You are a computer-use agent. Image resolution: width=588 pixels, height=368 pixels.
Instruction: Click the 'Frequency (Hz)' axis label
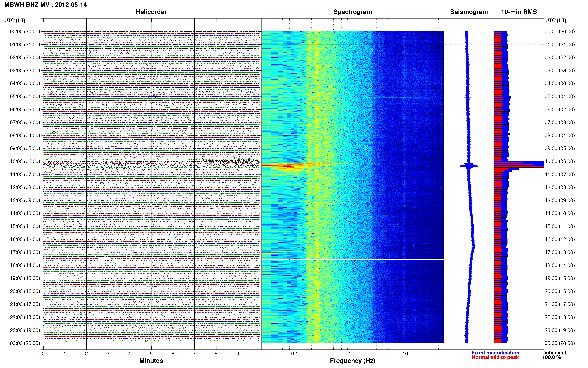[x=352, y=361]
